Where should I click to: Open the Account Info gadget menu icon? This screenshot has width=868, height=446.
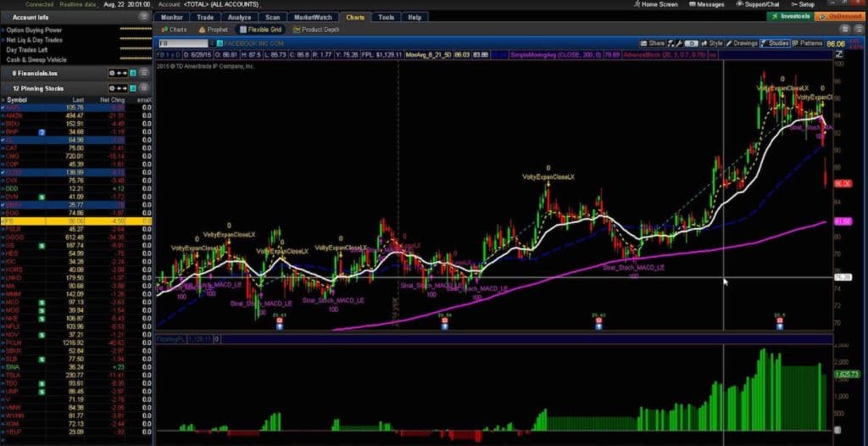(144, 17)
